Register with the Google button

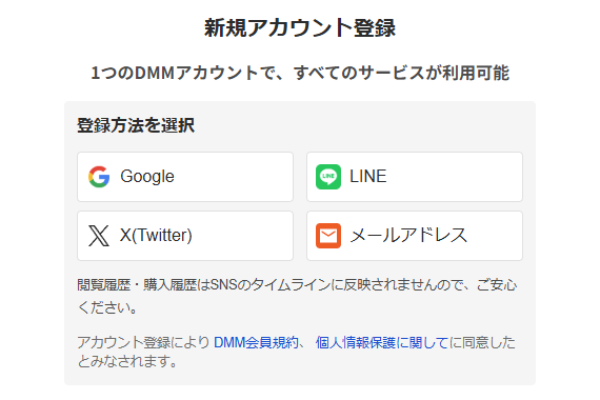(x=185, y=177)
